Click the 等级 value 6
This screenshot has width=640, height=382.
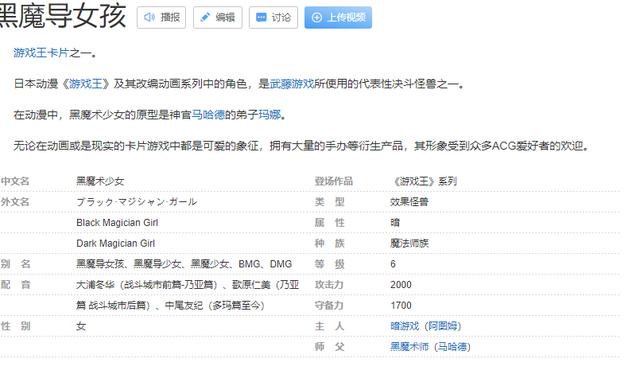click(393, 264)
